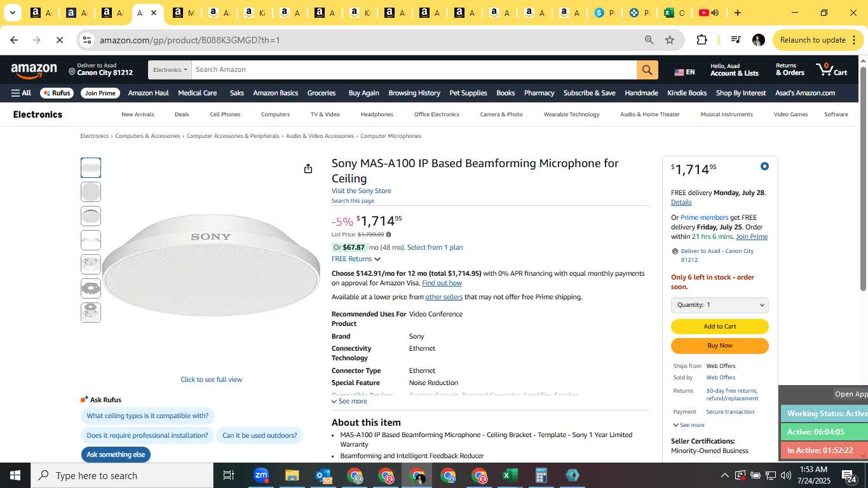The width and height of the screenshot is (868, 488).
Task: Click the orange search magnifier button
Action: [x=647, y=70]
